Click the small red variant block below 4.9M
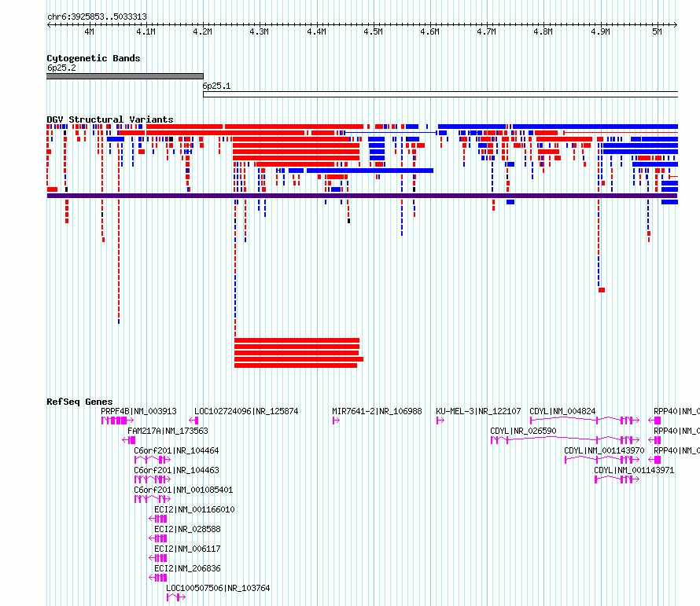The width and height of the screenshot is (700, 606). (x=602, y=290)
